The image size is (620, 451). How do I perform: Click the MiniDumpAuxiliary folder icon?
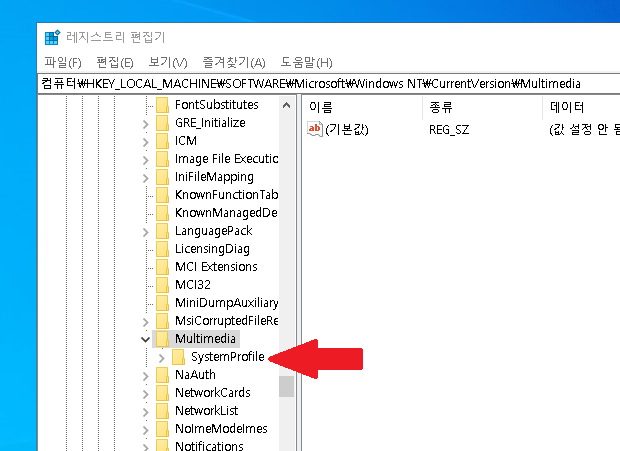(x=163, y=303)
